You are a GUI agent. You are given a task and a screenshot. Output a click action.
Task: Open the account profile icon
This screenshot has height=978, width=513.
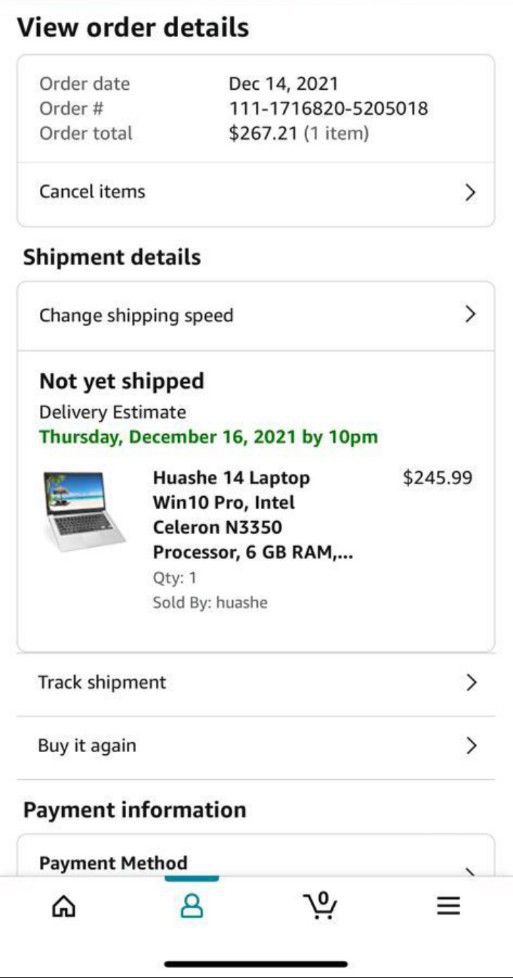[192, 906]
